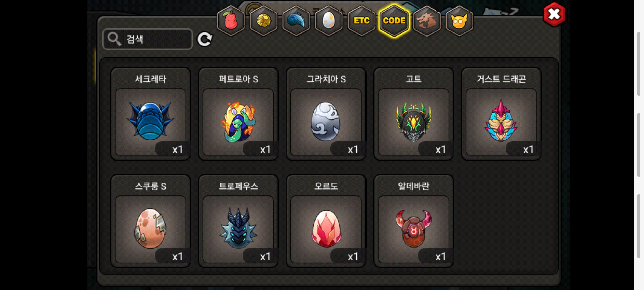Choose the 알데바란 horned Taurus egg
644x290 pixels.
click(x=414, y=221)
